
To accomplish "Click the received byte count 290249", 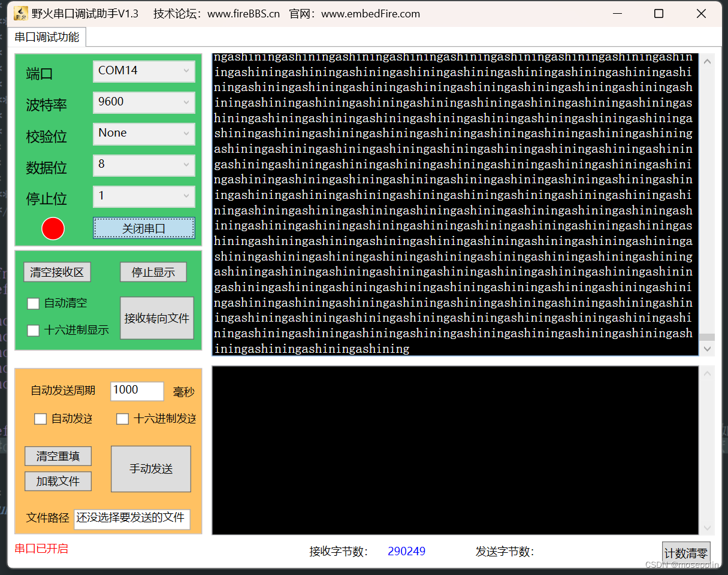I will click(x=406, y=552).
